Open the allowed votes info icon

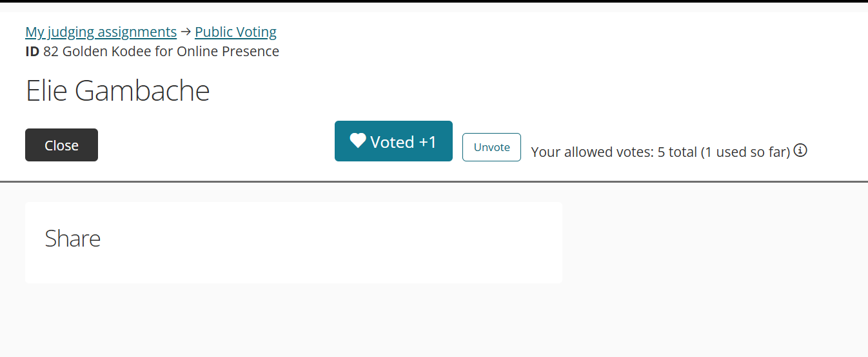[x=800, y=151]
